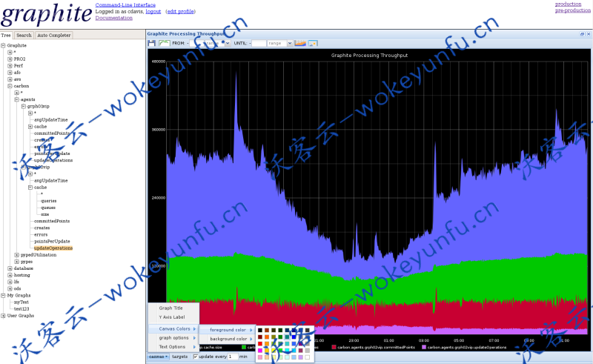Expand the User Graphs tree node
Screen dimensions: 593x364
point(3,316)
